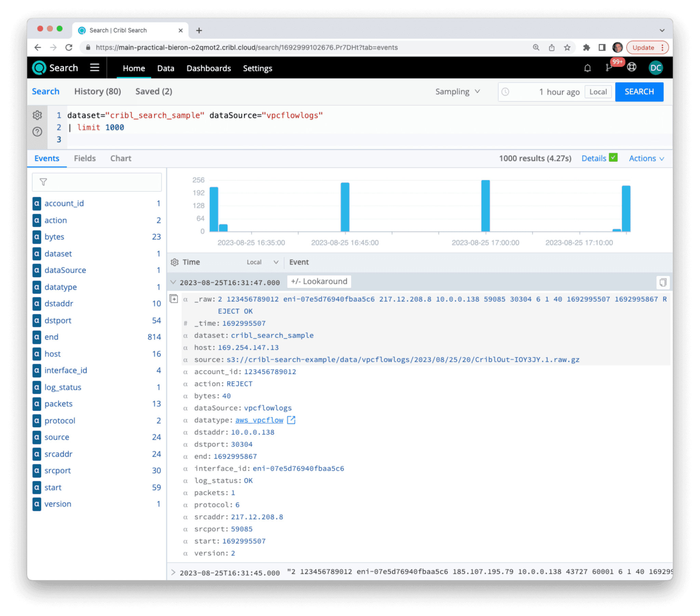Click the copy event icon
The image size is (700, 616).
pyautogui.click(x=663, y=282)
